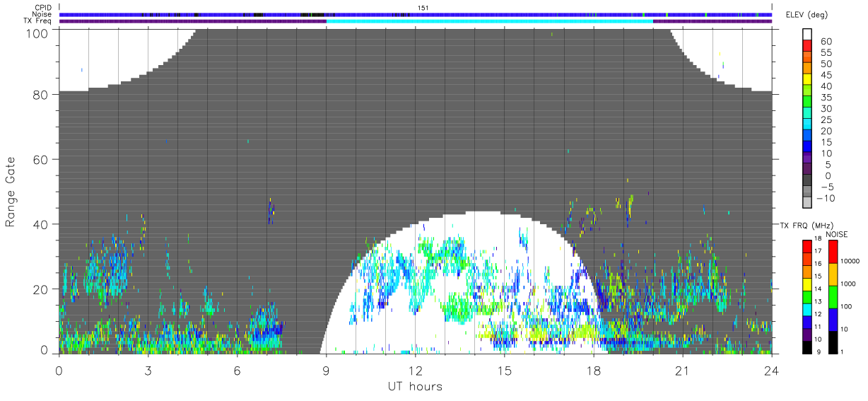The height and width of the screenshot is (401, 868).
Task: Click the TX FRQ legend label 17
Action: (818, 251)
